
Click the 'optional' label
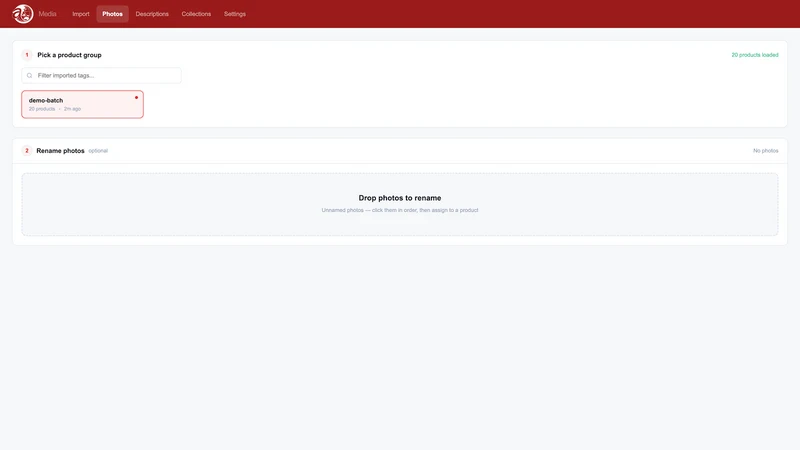coord(98,151)
